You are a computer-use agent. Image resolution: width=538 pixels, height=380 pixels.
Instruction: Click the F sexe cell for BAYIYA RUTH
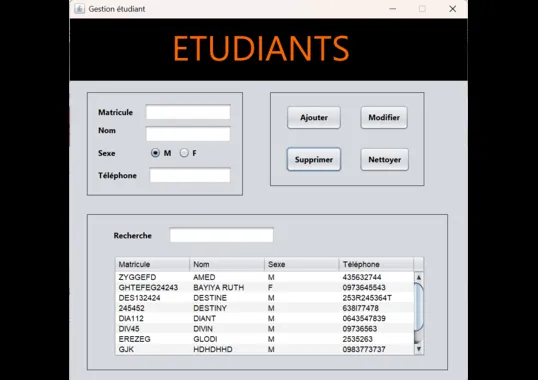302,287
